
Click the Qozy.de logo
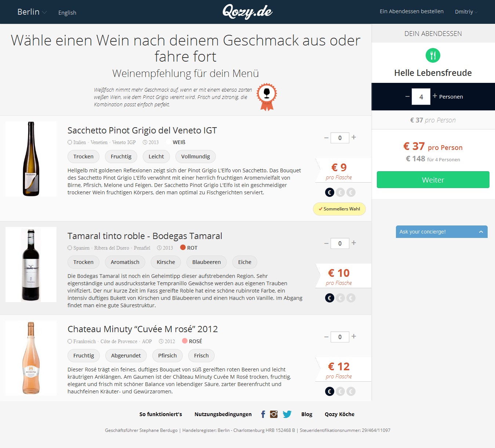247,12
